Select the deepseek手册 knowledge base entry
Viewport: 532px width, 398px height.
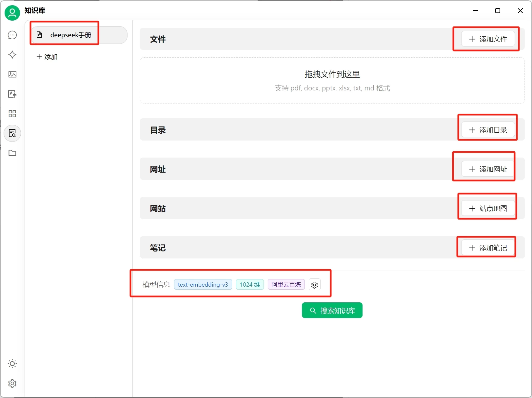tap(70, 35)
